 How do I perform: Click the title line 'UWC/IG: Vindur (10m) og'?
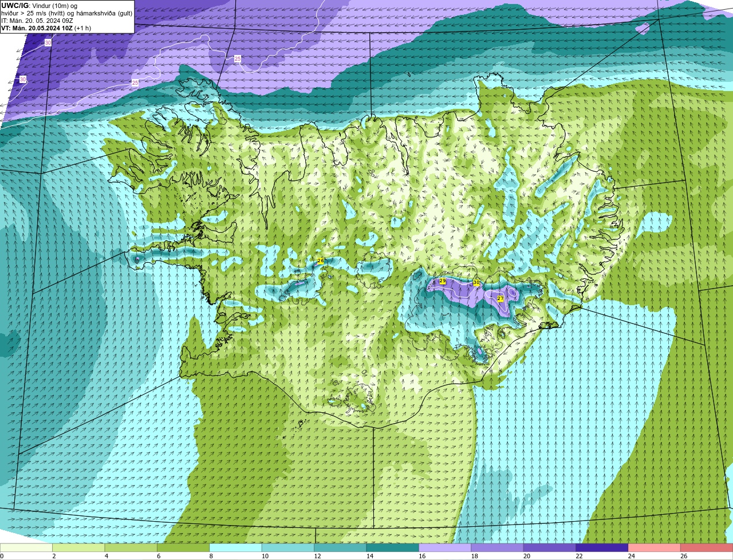coord(39,6)
